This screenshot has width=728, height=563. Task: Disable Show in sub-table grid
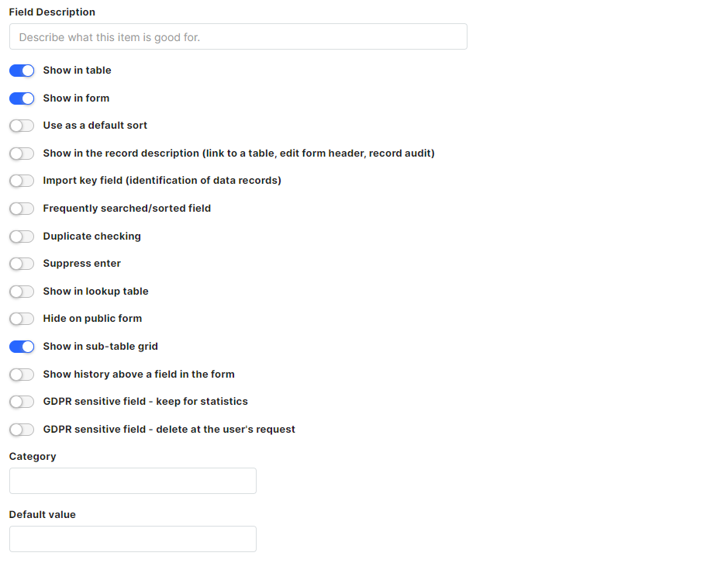22,347
